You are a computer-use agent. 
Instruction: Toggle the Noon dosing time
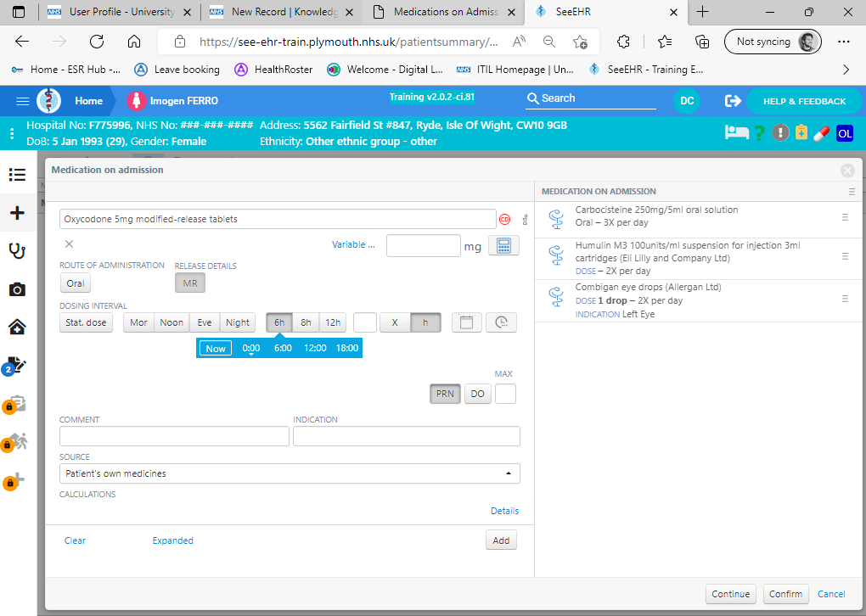pyautogui.click(x=172, y=322)
